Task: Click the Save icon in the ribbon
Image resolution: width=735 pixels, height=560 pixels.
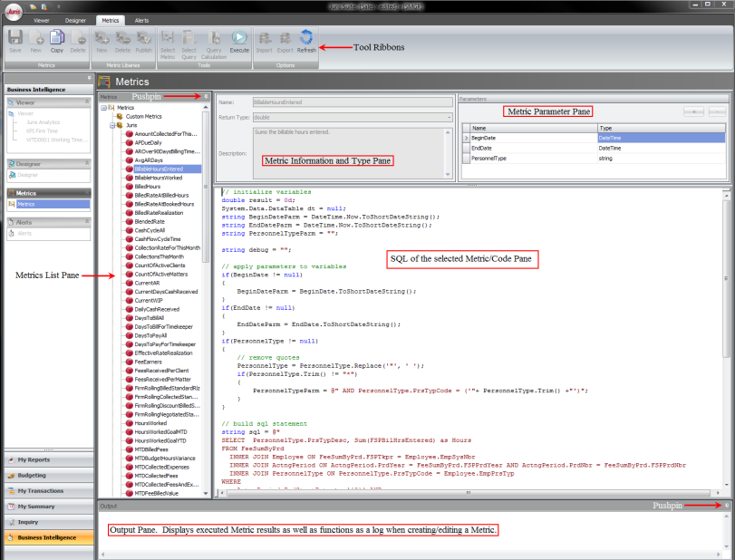Action: 15,39
